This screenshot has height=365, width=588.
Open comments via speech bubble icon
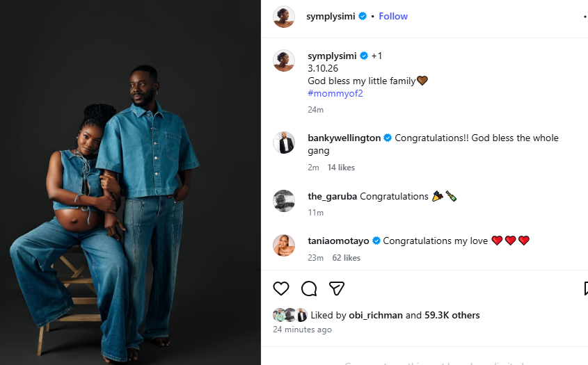pyautogui.click(x=309, y=289)
